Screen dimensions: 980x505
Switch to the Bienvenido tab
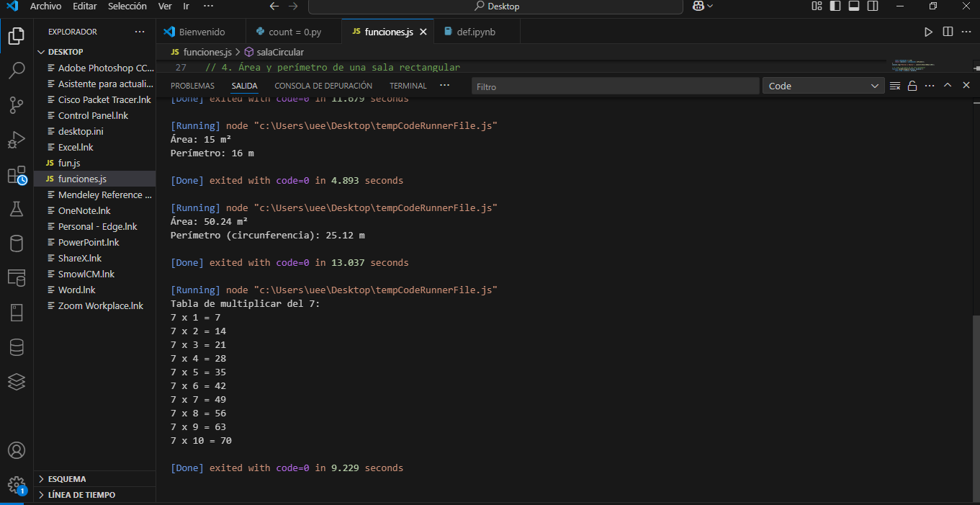tap(201, 32)
